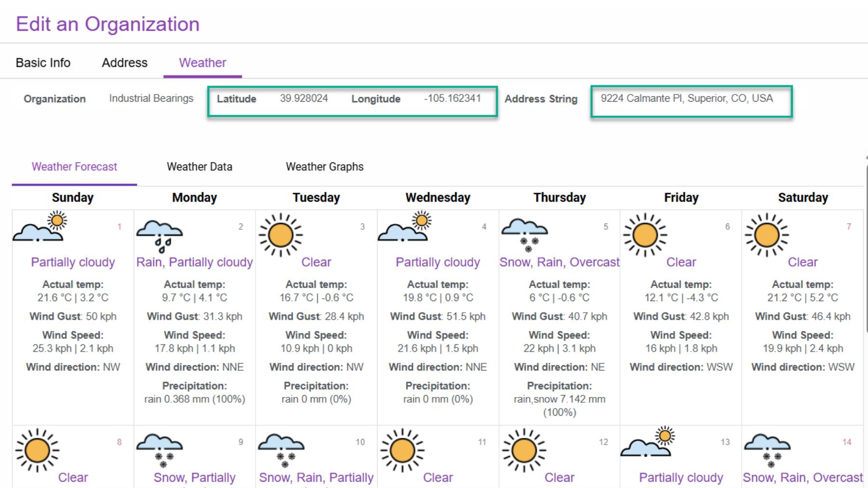Screen dimensions: 868x488
Task: Click Sunday temperature 21.6 °C | 3.2 °C
Action: click(73, 298)
